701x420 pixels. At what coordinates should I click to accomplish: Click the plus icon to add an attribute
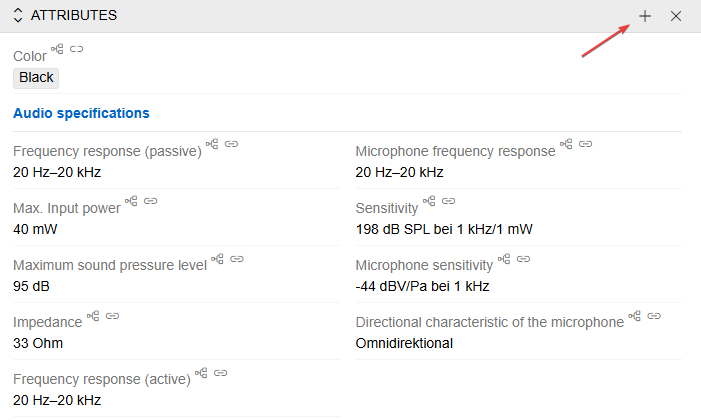645,16
